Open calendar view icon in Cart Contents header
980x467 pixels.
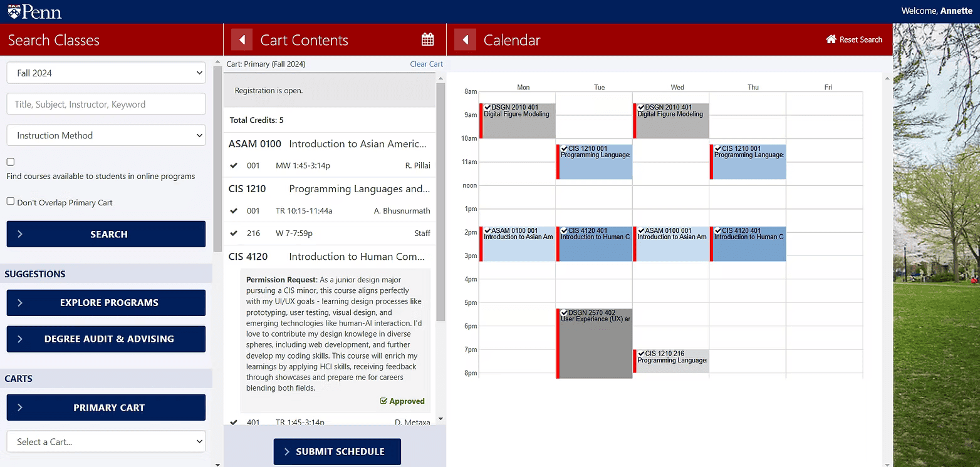[x=428, y=40]
